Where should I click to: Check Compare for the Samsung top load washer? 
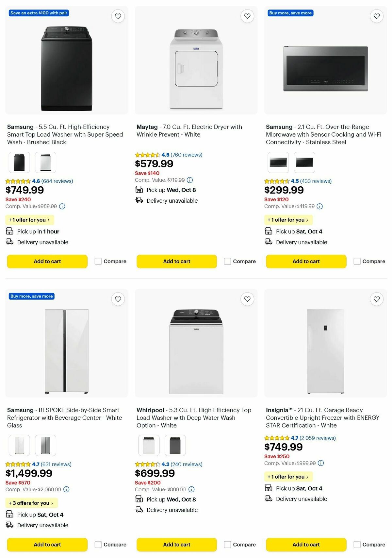(98, 261)
